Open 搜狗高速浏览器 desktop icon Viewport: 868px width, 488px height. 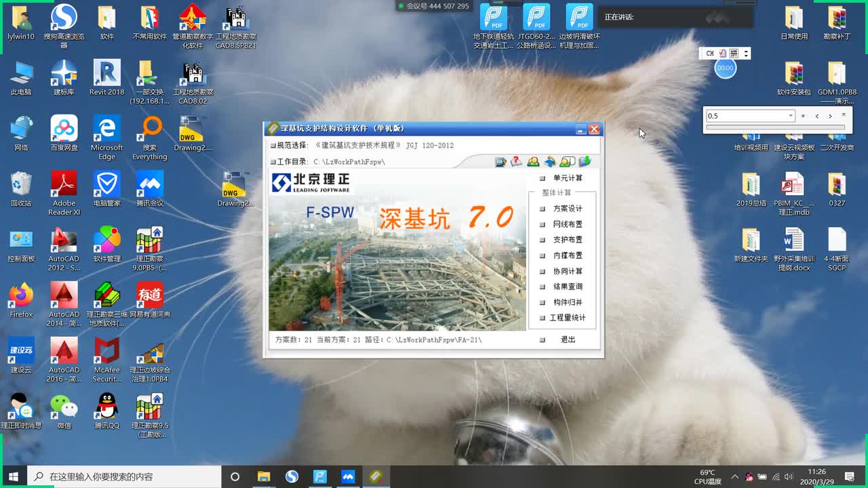tap(64, 27)
